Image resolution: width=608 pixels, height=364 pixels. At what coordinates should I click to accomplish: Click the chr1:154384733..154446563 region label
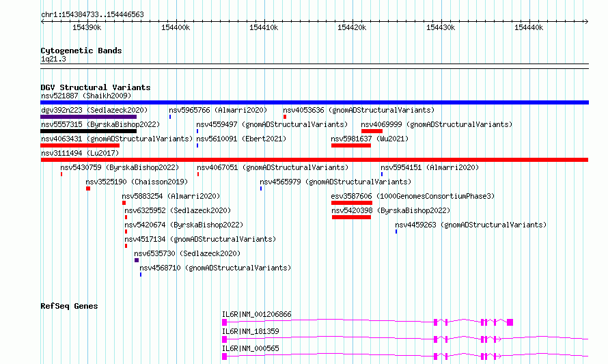tap(92, 14)
